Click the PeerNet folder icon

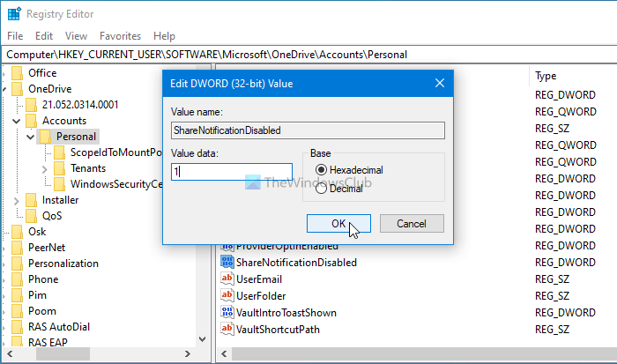pos(18,248)
